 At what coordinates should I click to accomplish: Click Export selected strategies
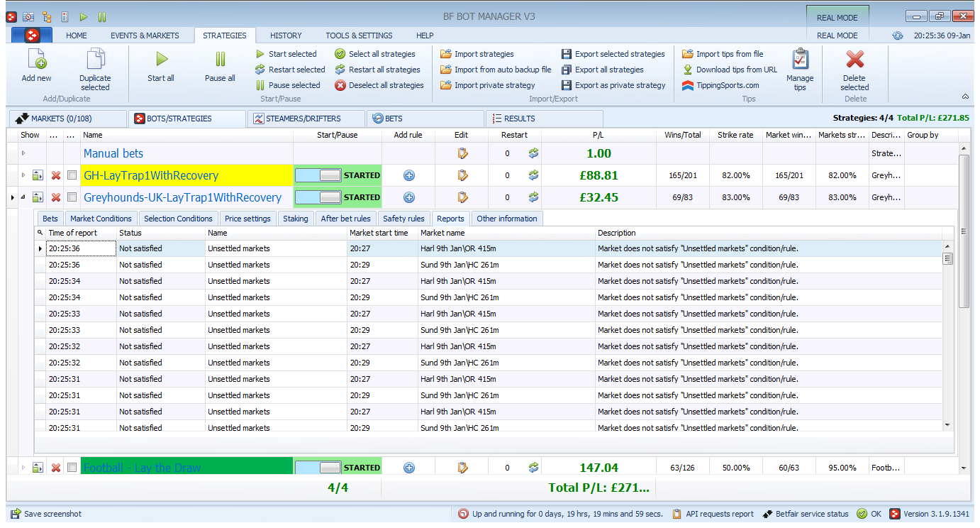613,54
